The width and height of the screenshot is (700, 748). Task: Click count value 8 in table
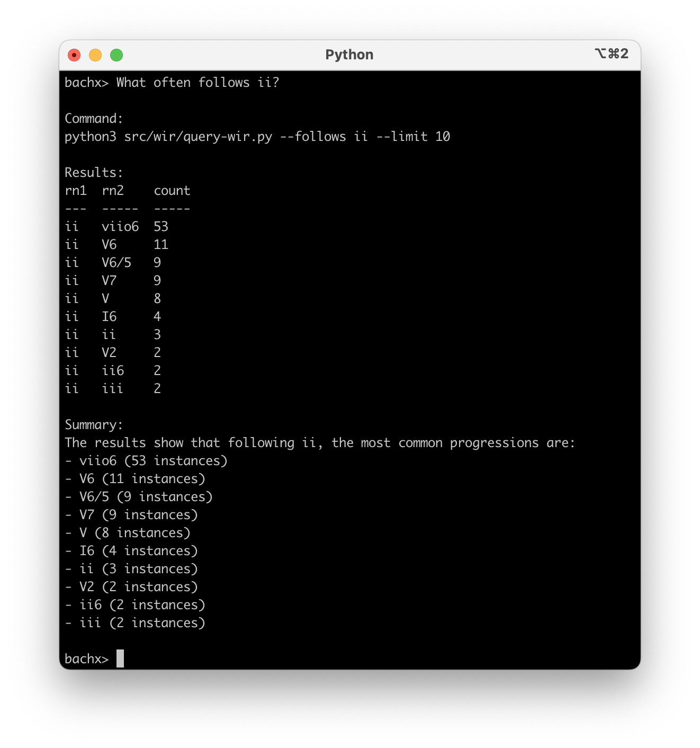coord(157,299)
